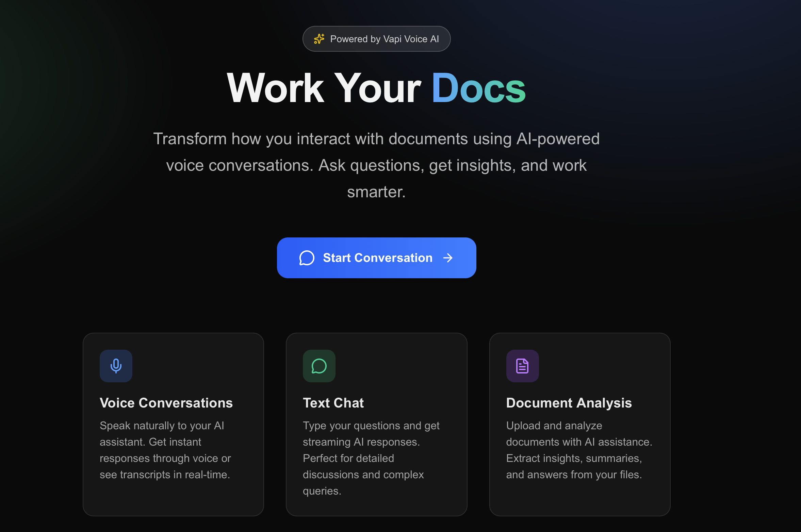
Task: Click the sparkles icon in the Vapi badge
Action: (319, 39)
